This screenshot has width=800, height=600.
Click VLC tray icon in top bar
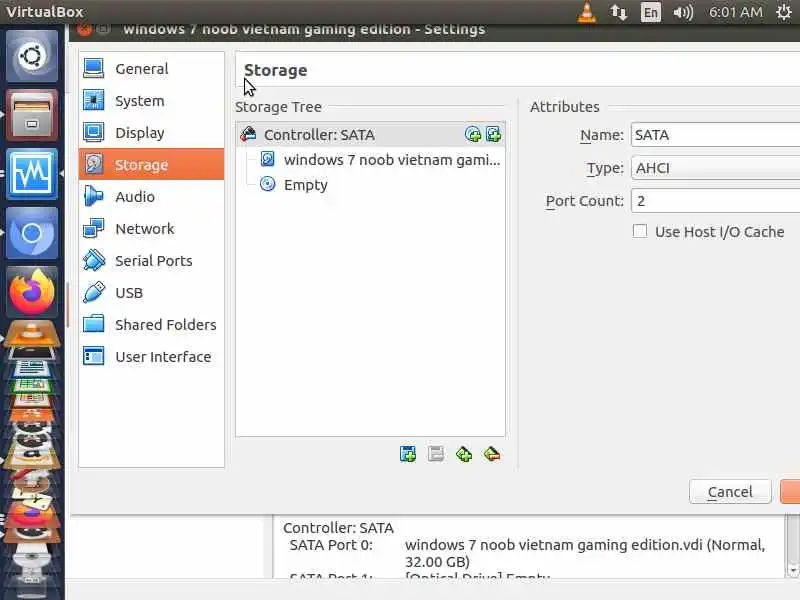click(x=587, y=12)
